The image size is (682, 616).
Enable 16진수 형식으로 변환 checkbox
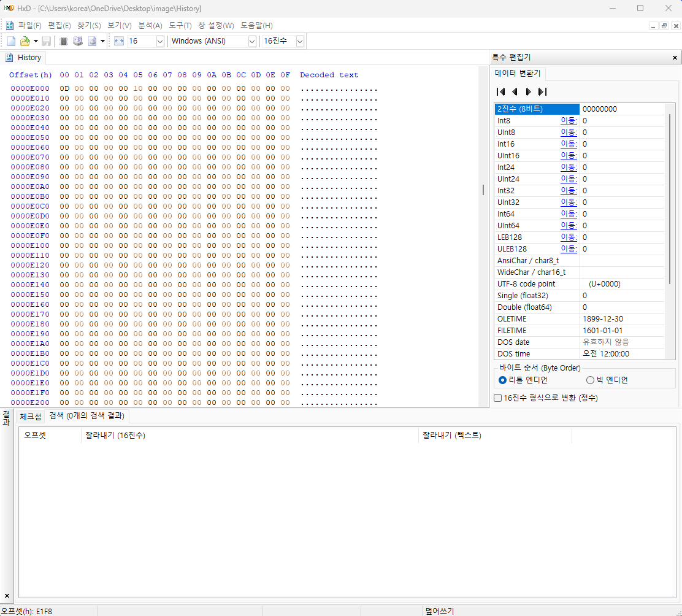coord(498,398)
